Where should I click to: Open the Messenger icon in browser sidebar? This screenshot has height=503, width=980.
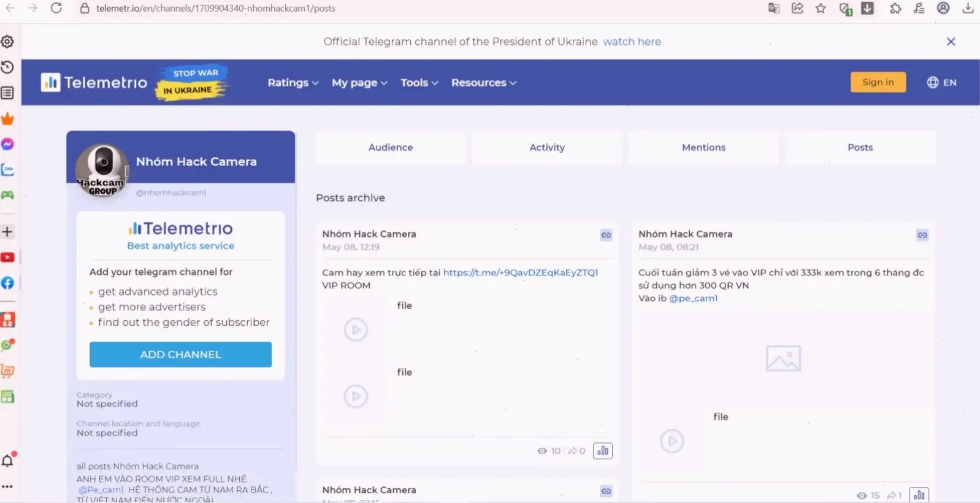[x=7, y=144]
